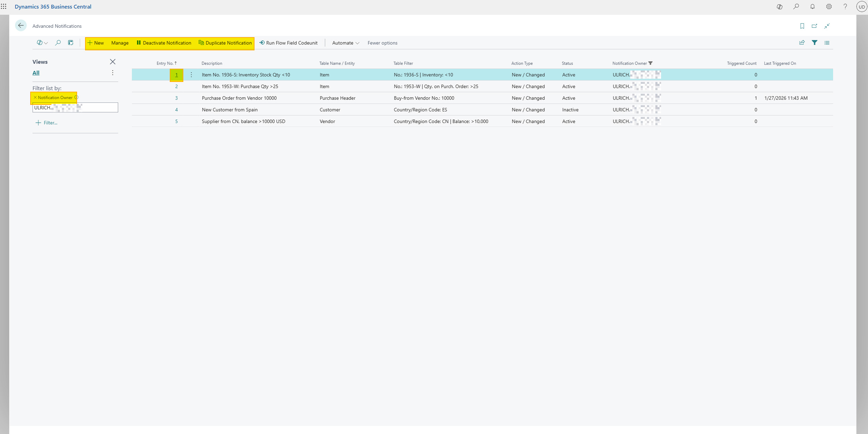Open Business Central settings gear
Screen dimensions: 868x434
click(x=829, y=7)
